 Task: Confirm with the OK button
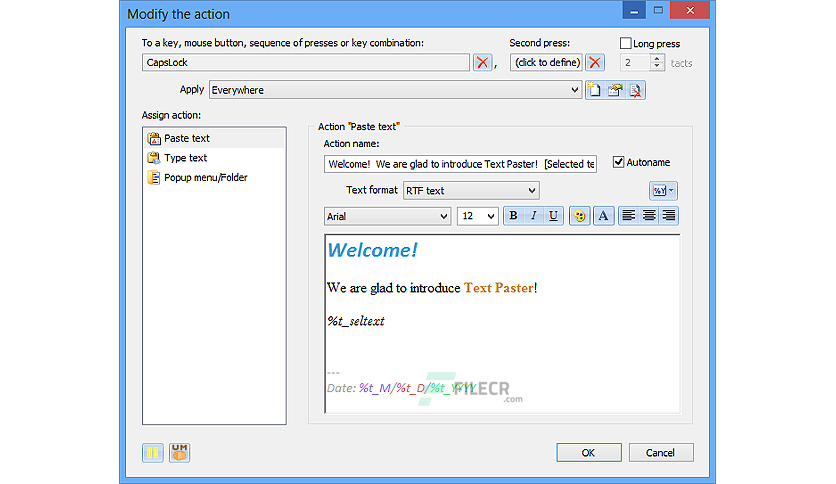coord(589,453)
